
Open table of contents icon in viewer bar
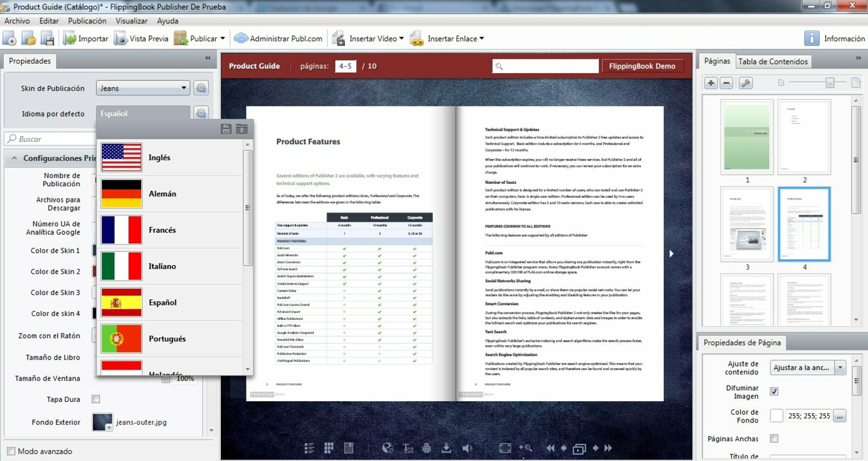[x=310, y=448]
